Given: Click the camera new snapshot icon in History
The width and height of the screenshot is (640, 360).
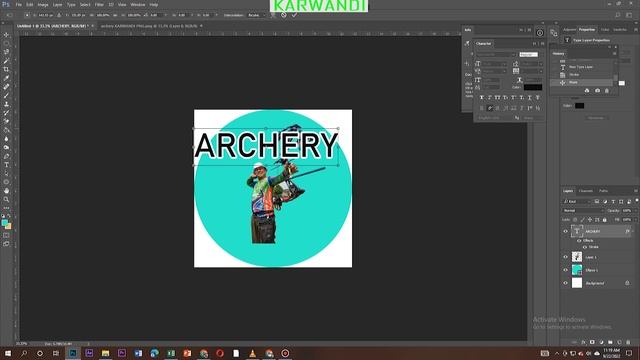Looking at the screenshot, I should tap(597, 90).
